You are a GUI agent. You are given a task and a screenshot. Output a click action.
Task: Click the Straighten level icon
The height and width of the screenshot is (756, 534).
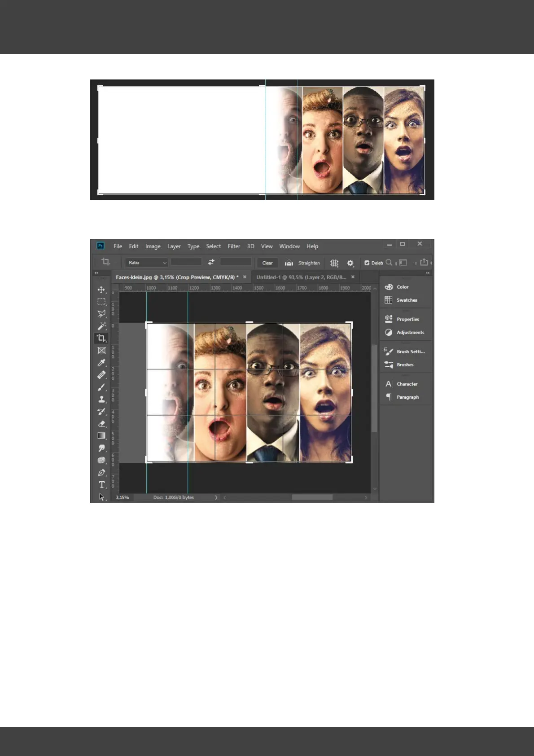point(289,263)
